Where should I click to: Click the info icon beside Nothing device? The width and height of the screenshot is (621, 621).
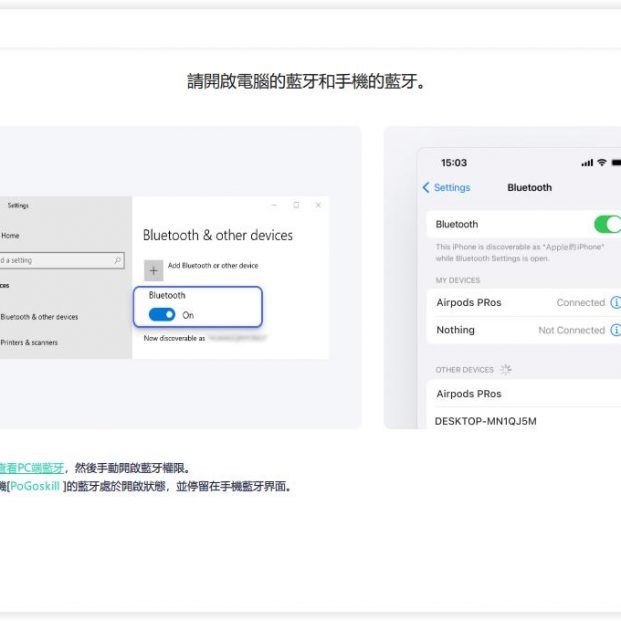click(x=615, y=330)
